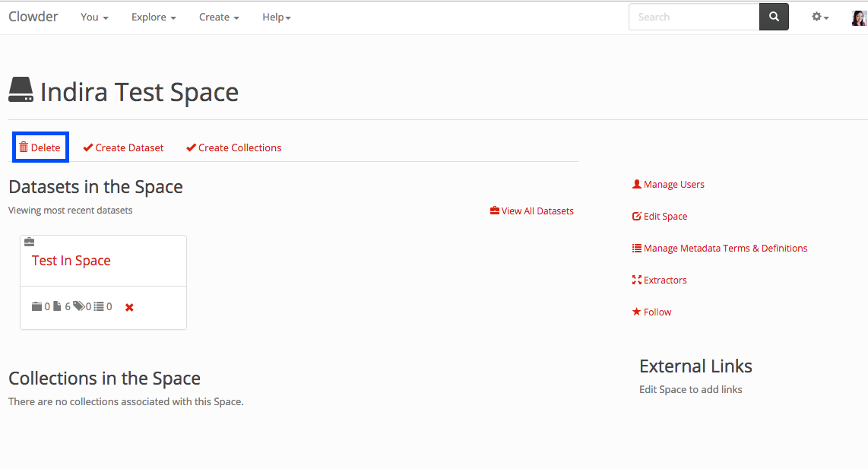Click Edit Space link

click(660, 216)
